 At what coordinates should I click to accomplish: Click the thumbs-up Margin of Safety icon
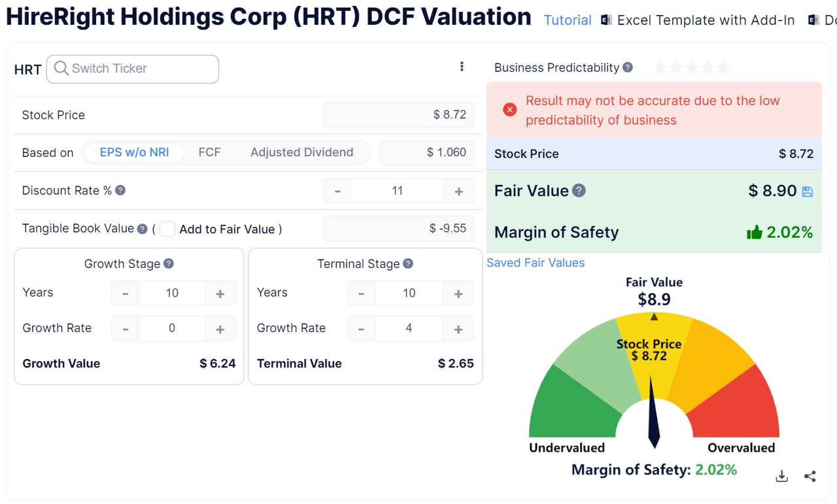(755, 232)
